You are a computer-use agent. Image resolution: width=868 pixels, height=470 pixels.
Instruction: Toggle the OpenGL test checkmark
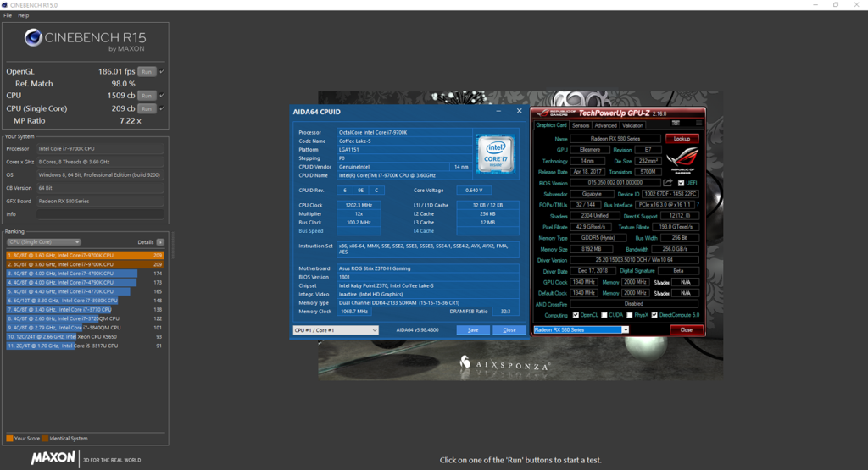click(162, 71)
